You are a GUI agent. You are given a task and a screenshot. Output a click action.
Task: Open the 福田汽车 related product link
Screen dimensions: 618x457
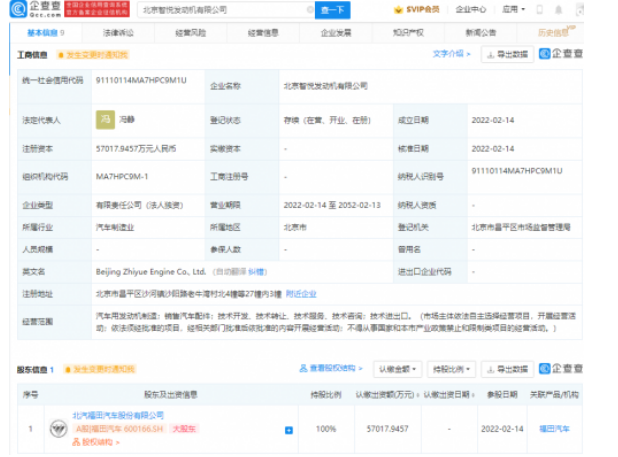click(x=554, y=429)
